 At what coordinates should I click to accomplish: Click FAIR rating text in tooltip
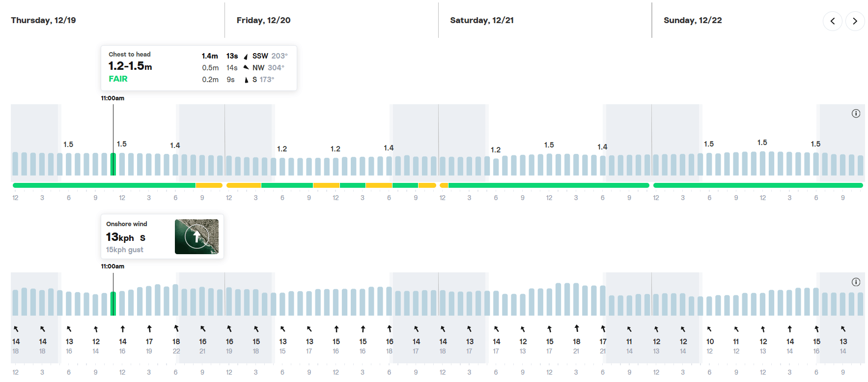click(118, 79)
